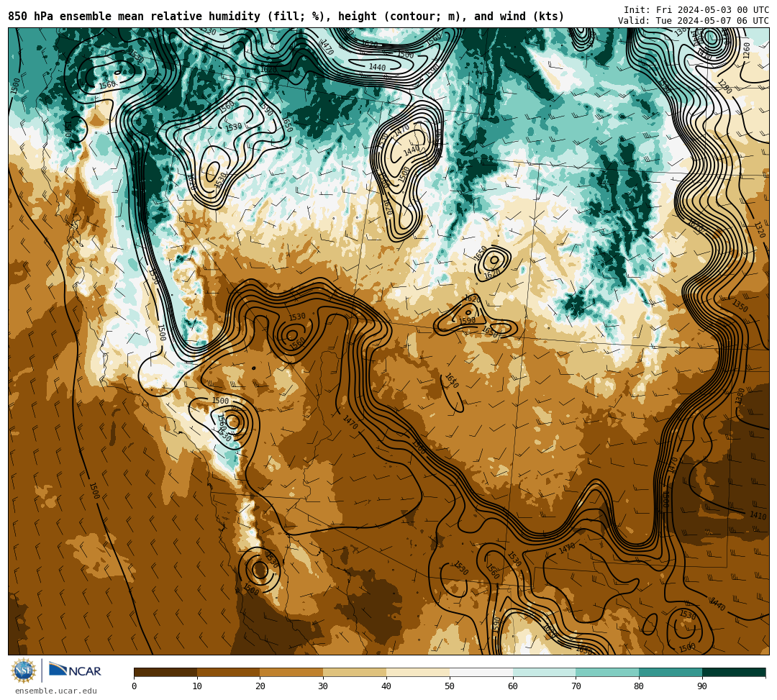Click the colorbar tick label 60
777x700 pixels.
[x=513, y=686]
